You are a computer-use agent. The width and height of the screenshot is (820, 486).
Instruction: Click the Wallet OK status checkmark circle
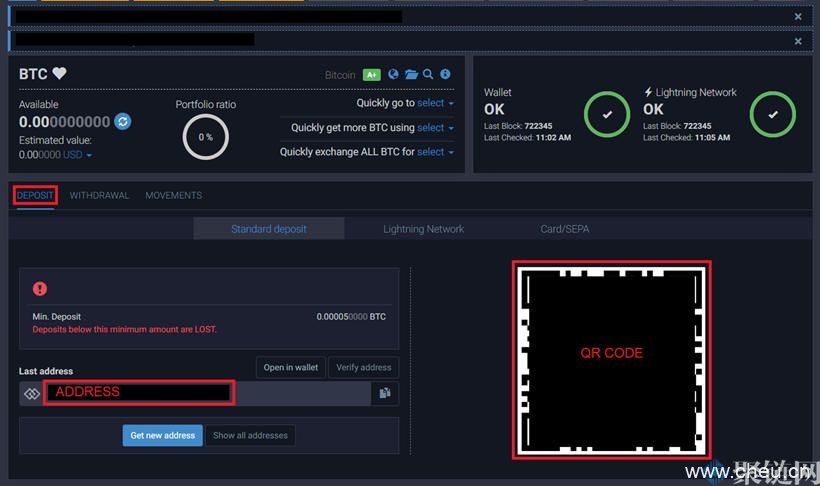608,115
